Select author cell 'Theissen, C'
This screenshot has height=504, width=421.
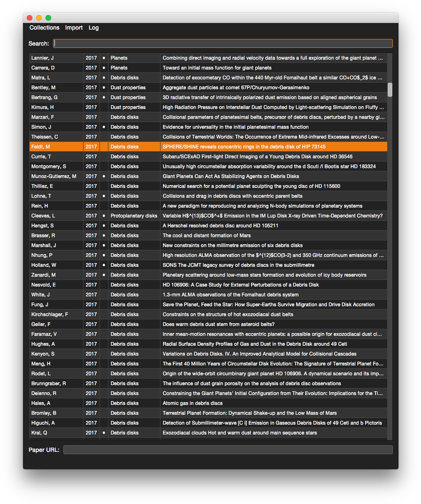tap(56, 137)
